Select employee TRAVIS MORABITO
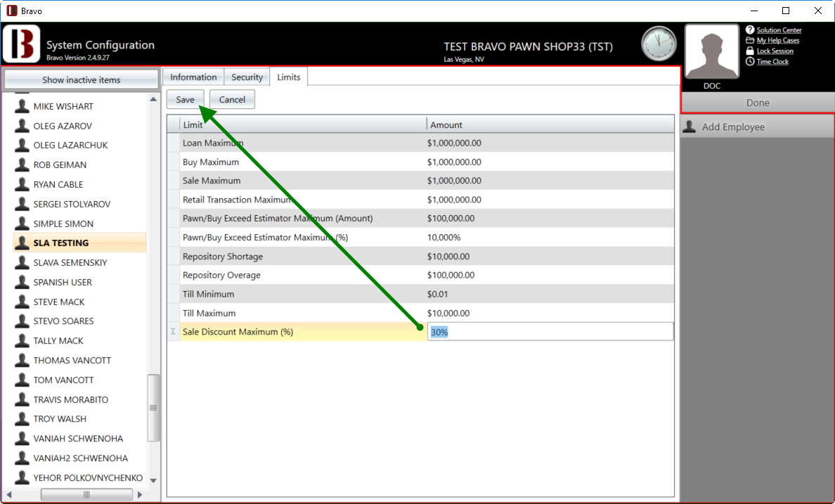835x504 pixels. [x=71, y=399]
